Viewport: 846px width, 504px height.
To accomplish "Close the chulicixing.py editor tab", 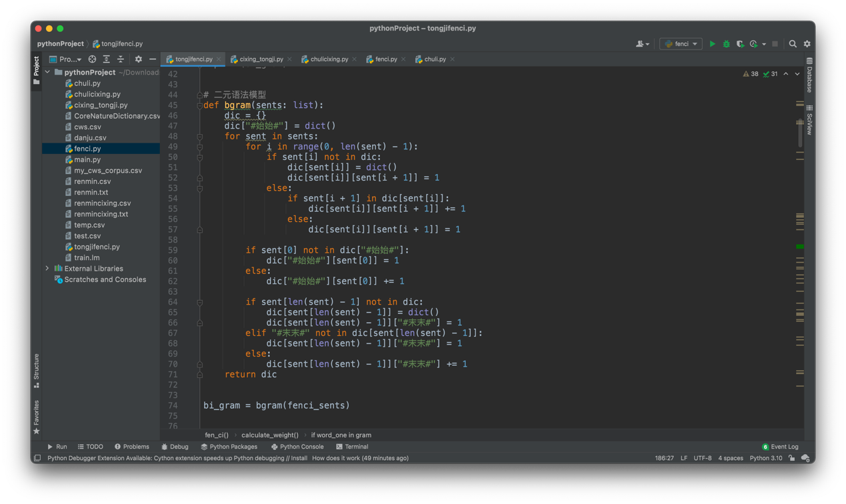I will (x=354, y=59).
